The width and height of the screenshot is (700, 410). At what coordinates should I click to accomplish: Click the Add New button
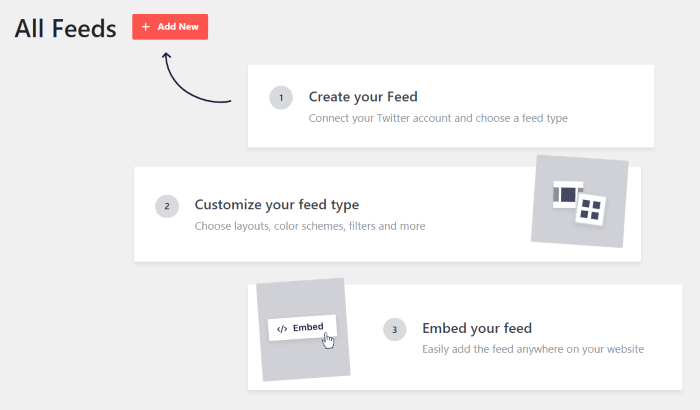pyautogui.click(x=169, y=27)
